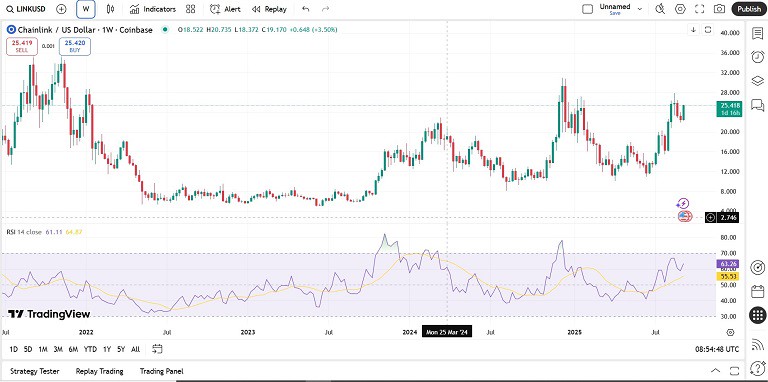This screenshot has width=768, height=382.
Task: Set range to 5Y
Action: 121,349
